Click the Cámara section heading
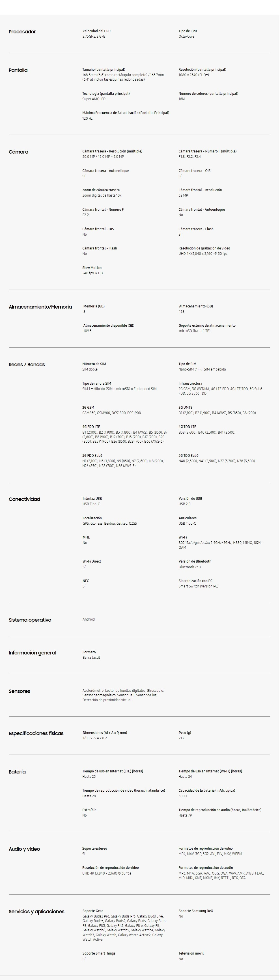 pyautogui.click(x=18, y=152)
